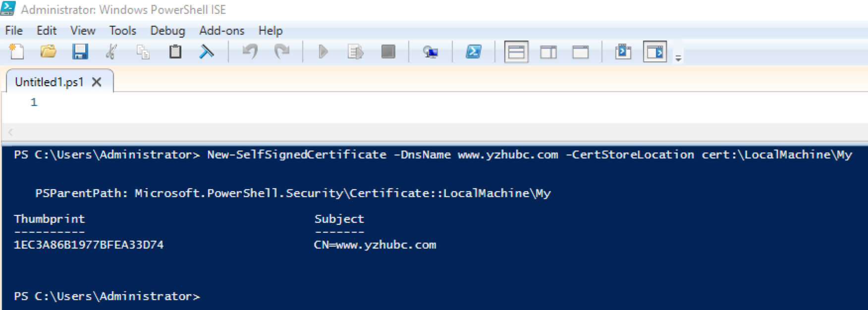
Task: Click the thumbprint value 1EC3A86B1977BFEA33D74
Action: [89, 245]
